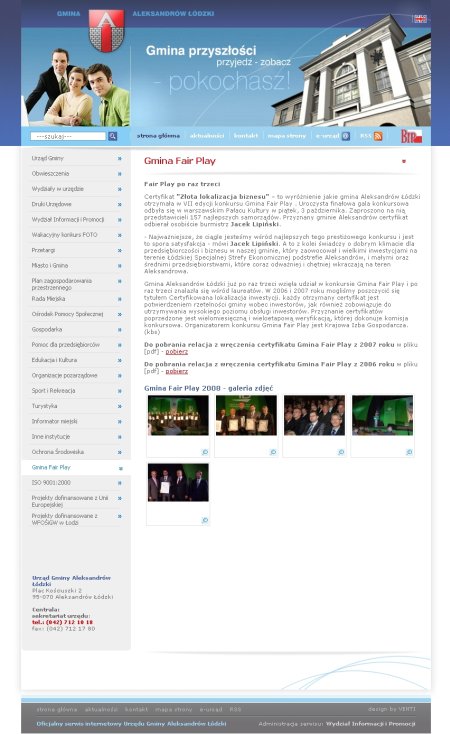Download the 2007 report via pobierz link

pyautogui.click(x=177, y=352)
